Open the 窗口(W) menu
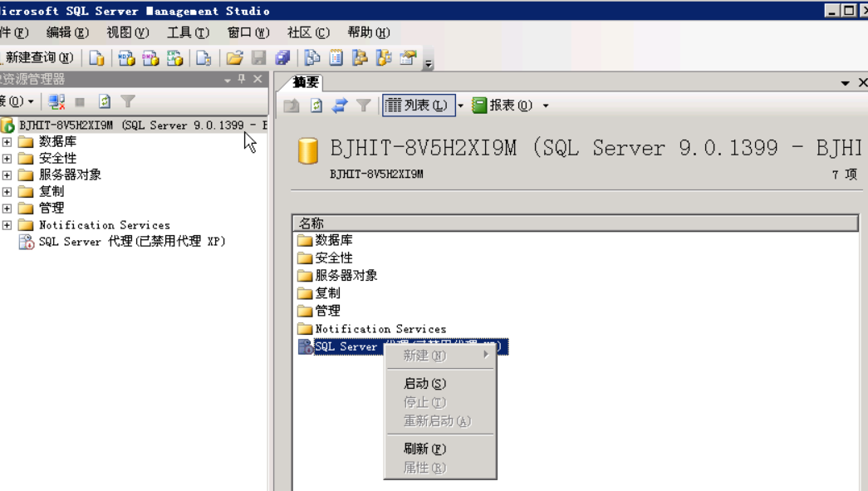Viewport: 868px width, 491px height. [248, 32]
